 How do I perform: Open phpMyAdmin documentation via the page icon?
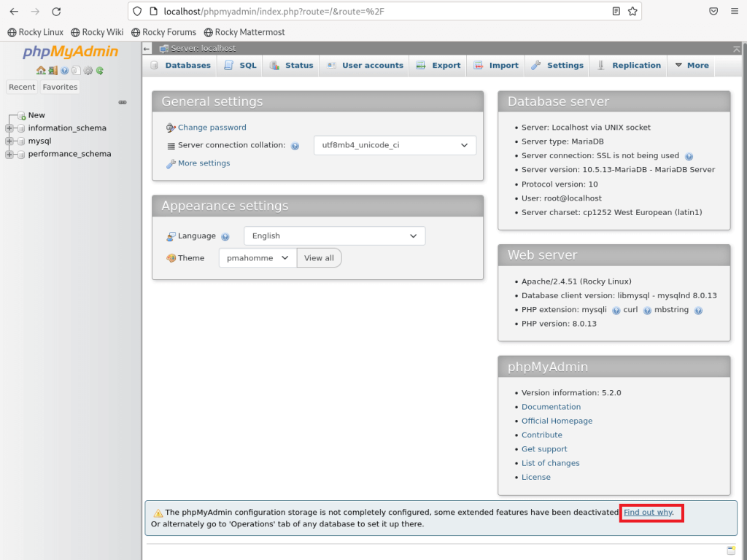[75, 71]
